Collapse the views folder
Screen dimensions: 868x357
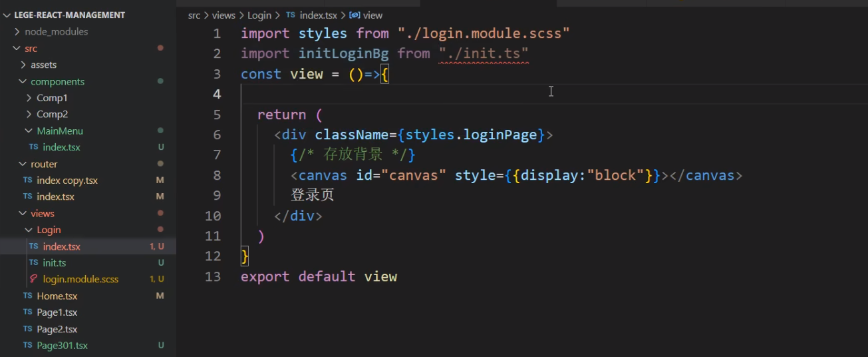tap(23, 213)
